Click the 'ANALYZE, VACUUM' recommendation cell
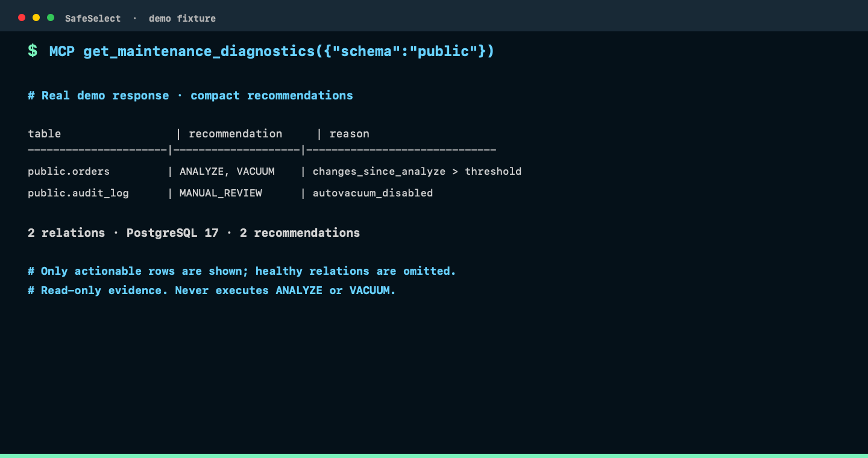868x458 pixels. (227, 171)
